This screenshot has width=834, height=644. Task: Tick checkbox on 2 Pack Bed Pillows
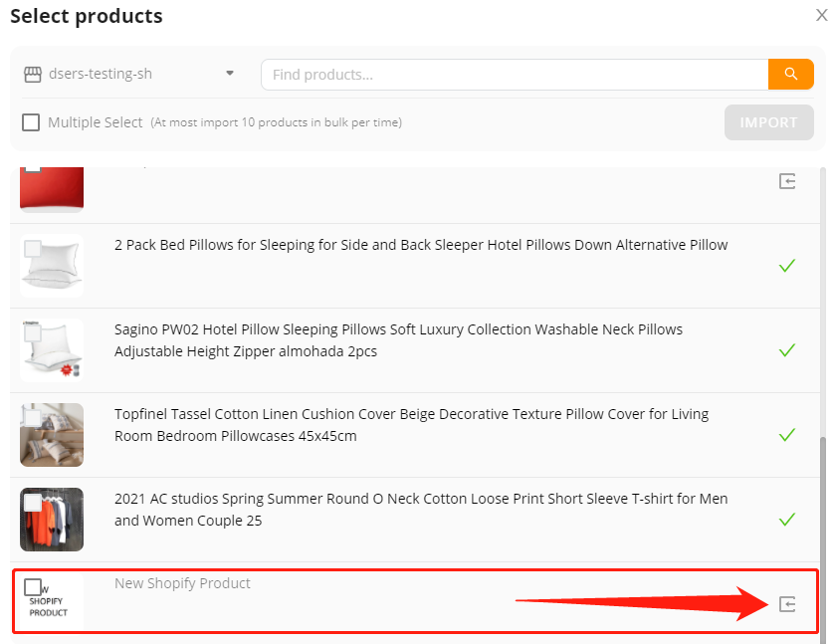tap(33, 249)
